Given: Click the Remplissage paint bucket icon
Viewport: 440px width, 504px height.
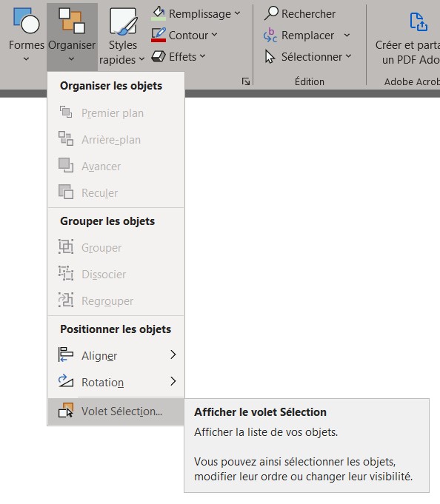Looking at the screenshot, I should pos(159,13).
